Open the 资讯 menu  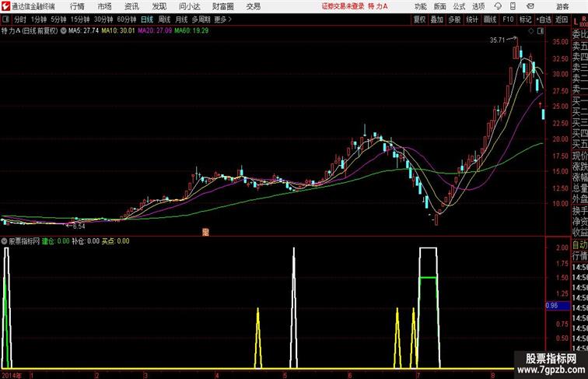coord(131,6)
